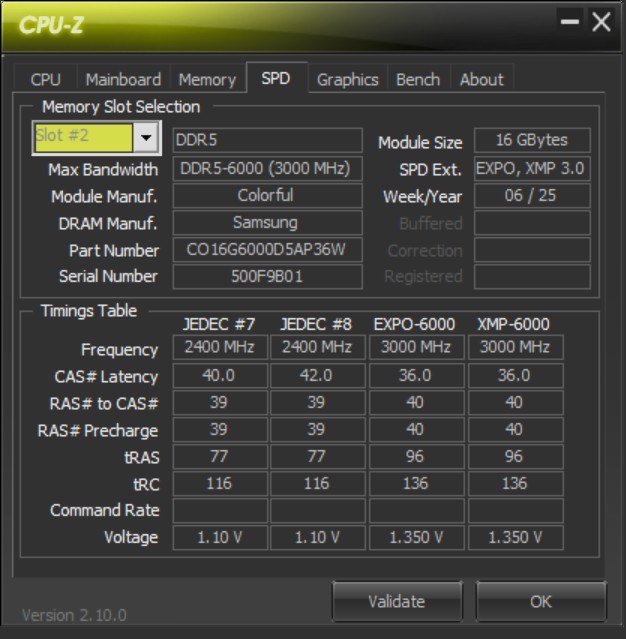Viewport: 626px width, 639px height.
Task: Click the Max Bandwidth DDR5-6000 field
Action: pos(267,168)
